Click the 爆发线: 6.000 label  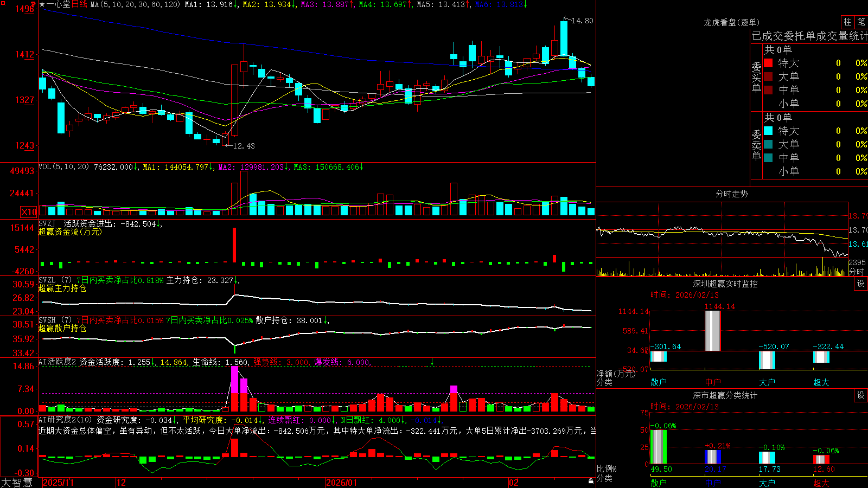click(342, 362)
